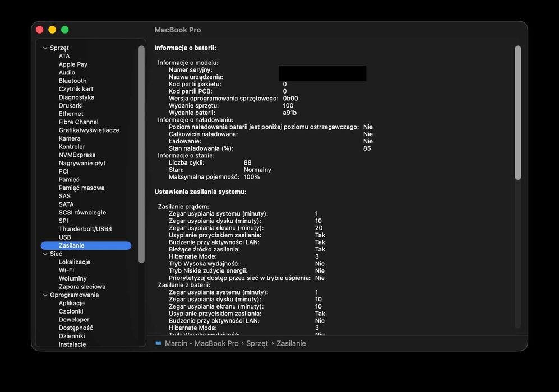Viewport: 559px width, 392px height.
Task: Select Dostępność item
Action: click(x=76, y=328)
